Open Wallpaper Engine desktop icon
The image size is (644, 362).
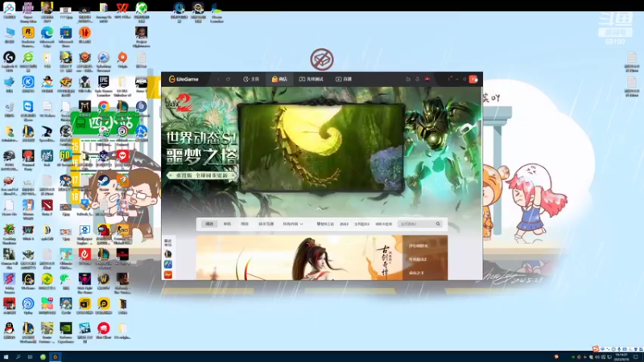click(85, 233)
